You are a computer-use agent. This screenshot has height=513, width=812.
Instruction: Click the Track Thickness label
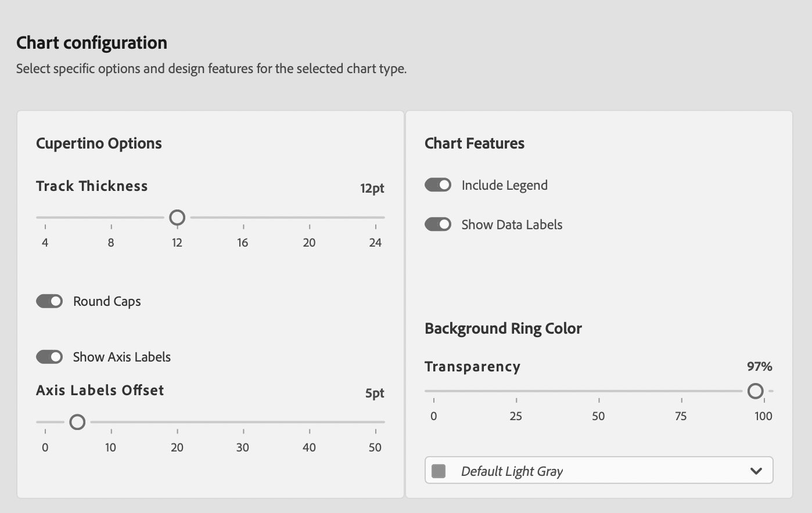tap(92, 186)
